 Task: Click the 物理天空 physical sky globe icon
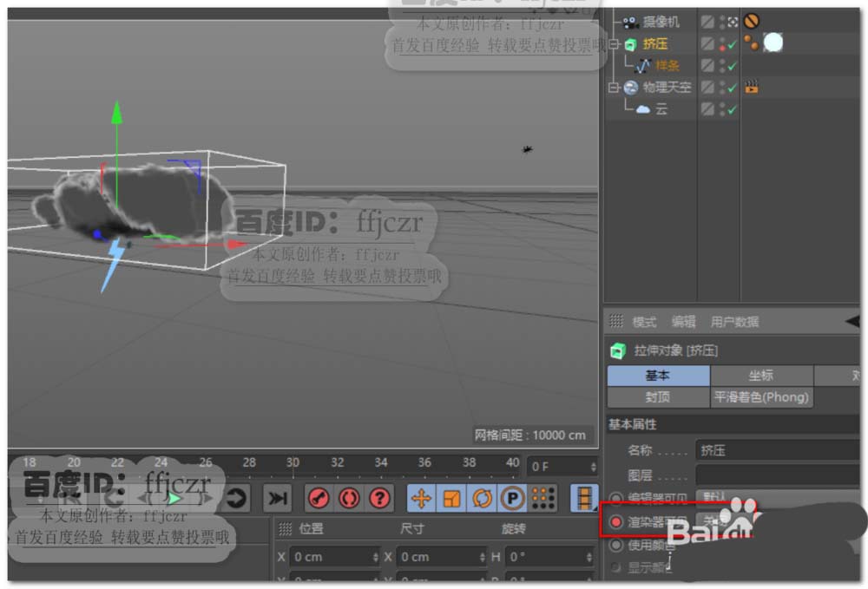[x=630, y=88]
